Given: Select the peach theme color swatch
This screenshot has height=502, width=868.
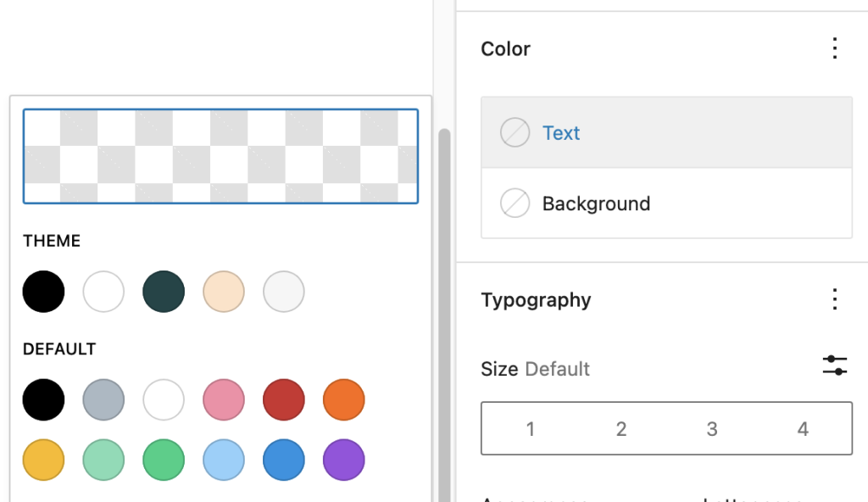Looking at the screenshot, I should [x=224, y=291].
